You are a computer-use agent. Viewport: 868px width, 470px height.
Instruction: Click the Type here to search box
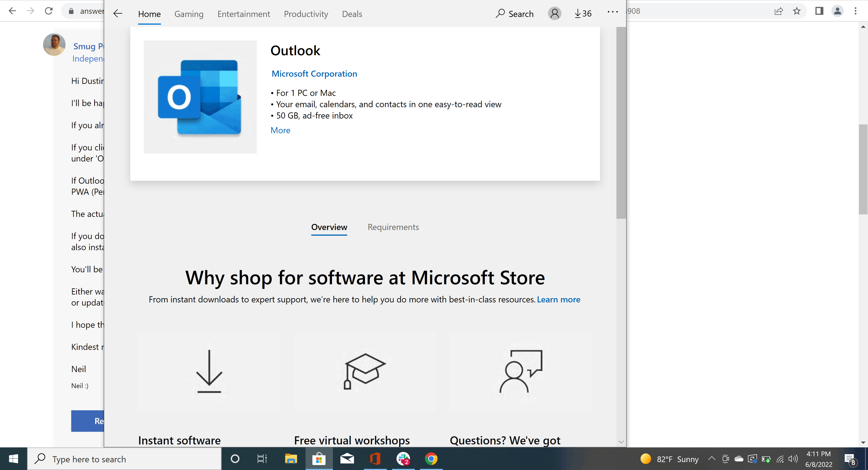tap(124, 459)
